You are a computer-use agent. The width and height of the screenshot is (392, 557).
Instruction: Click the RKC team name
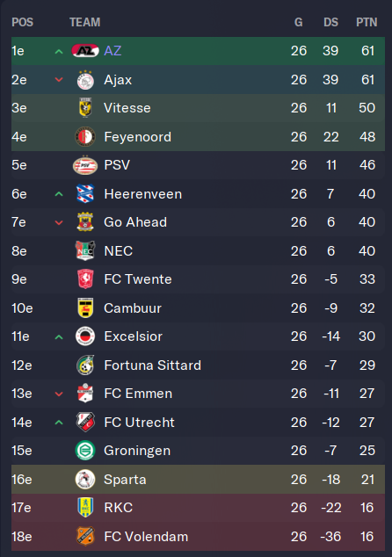click(x=119, y=508)
